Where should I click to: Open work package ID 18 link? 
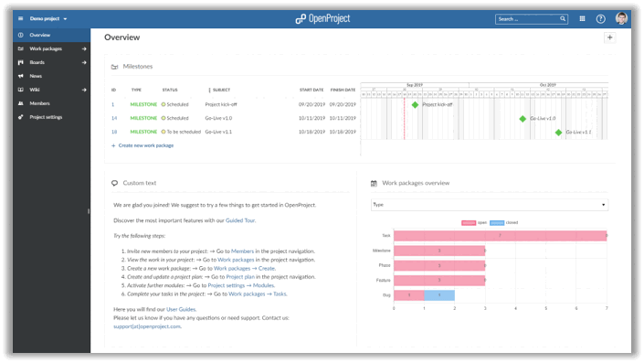[114, 132]
